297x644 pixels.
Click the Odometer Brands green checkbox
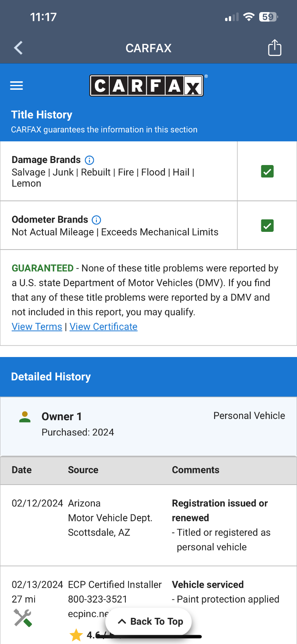267,225
